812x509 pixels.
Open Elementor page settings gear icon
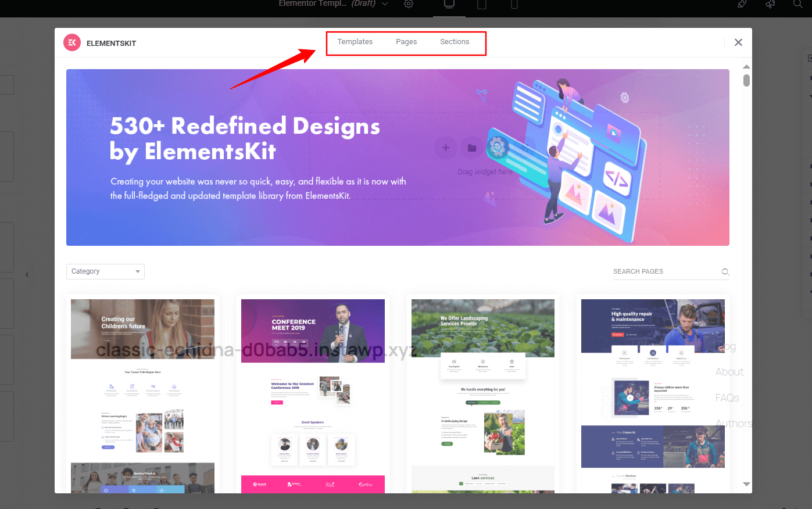tap(409, 3)
